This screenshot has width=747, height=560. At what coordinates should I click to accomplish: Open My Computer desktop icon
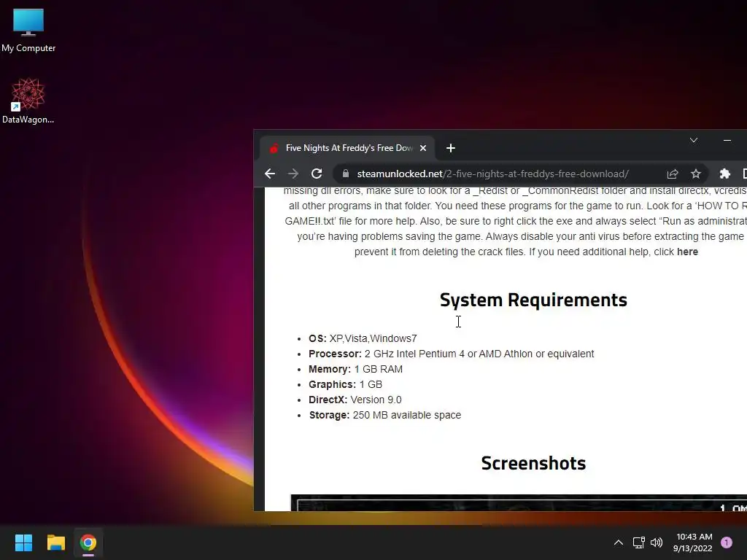click(28, 30)
